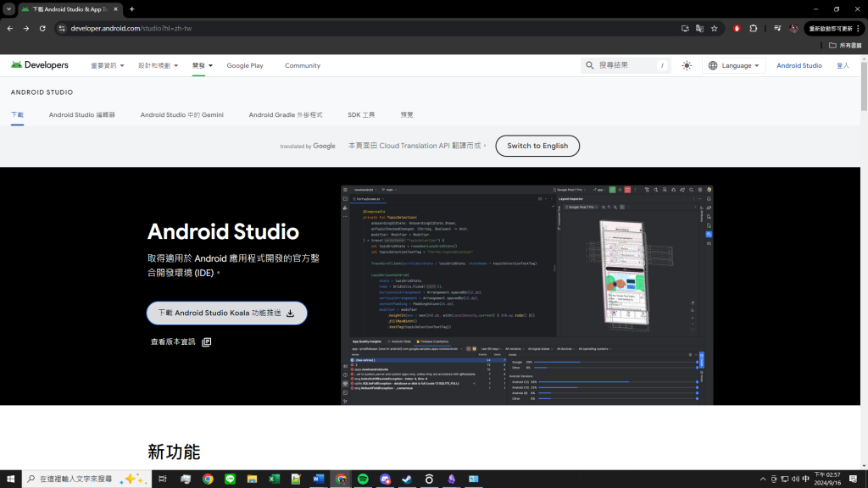The height and width of the screenshot is (488, 868).
Task: Click the Android Studio header link
Action: pos(798,65)
